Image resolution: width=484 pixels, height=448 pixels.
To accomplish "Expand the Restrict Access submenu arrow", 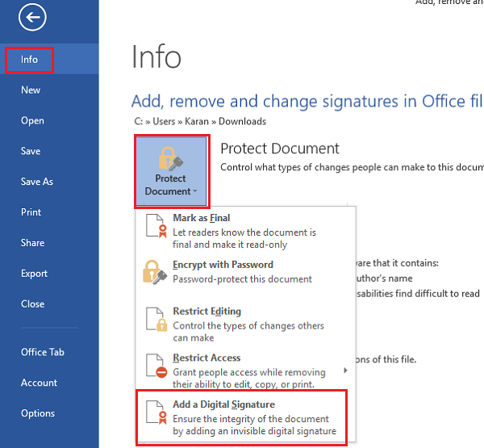I will coord(346,371).
